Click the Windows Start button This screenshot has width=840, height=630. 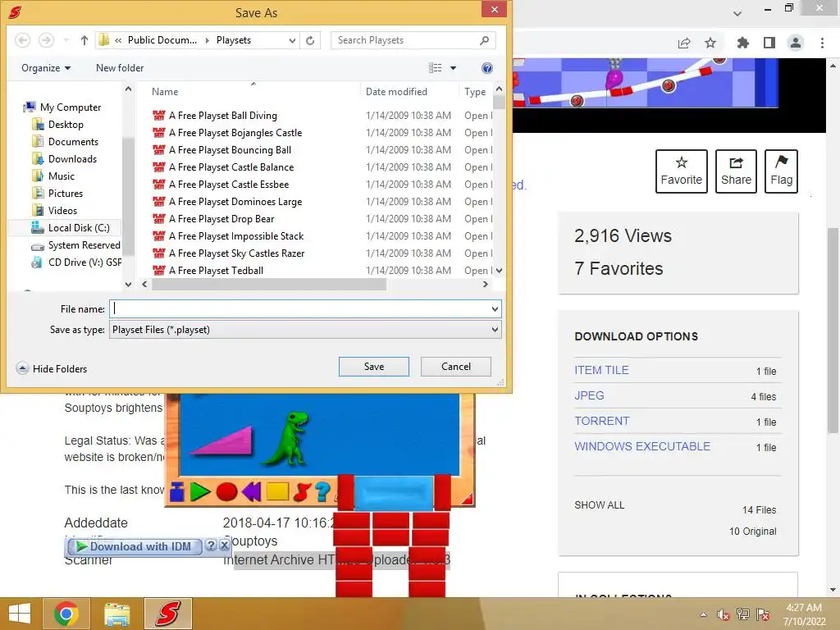[20, 614]
